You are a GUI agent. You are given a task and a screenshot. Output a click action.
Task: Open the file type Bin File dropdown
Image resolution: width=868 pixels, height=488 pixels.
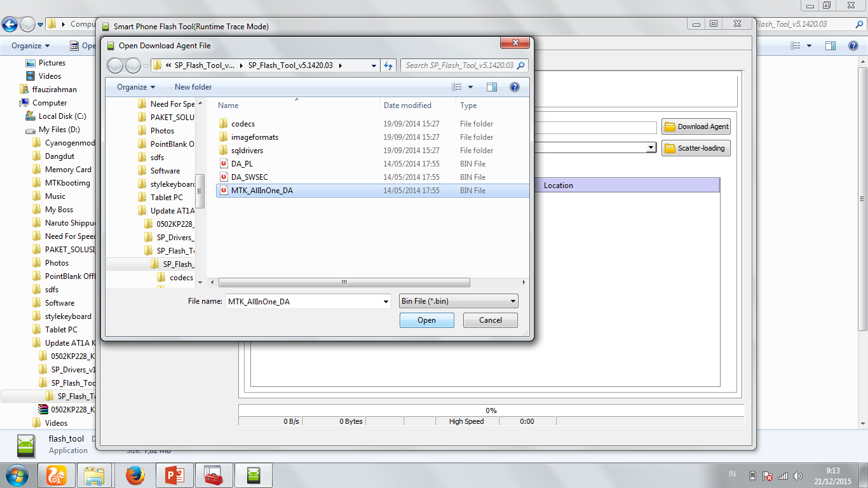tap(458, 301)
